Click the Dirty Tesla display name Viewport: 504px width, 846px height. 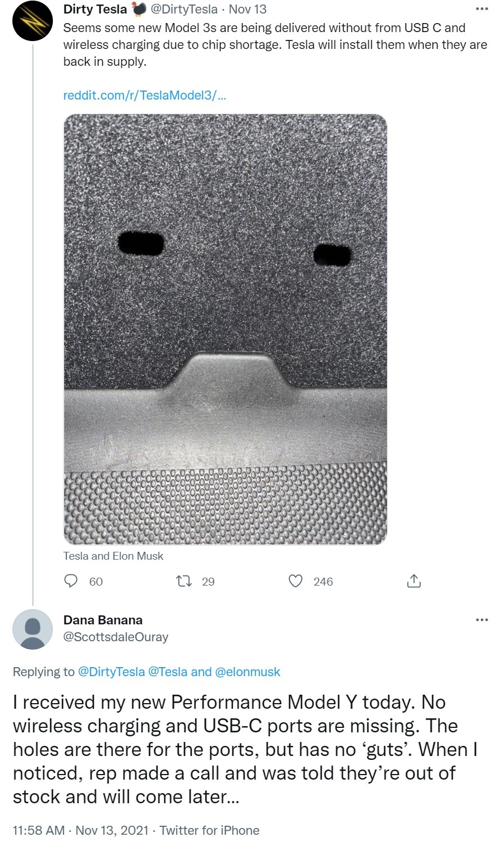click(95, 9)
